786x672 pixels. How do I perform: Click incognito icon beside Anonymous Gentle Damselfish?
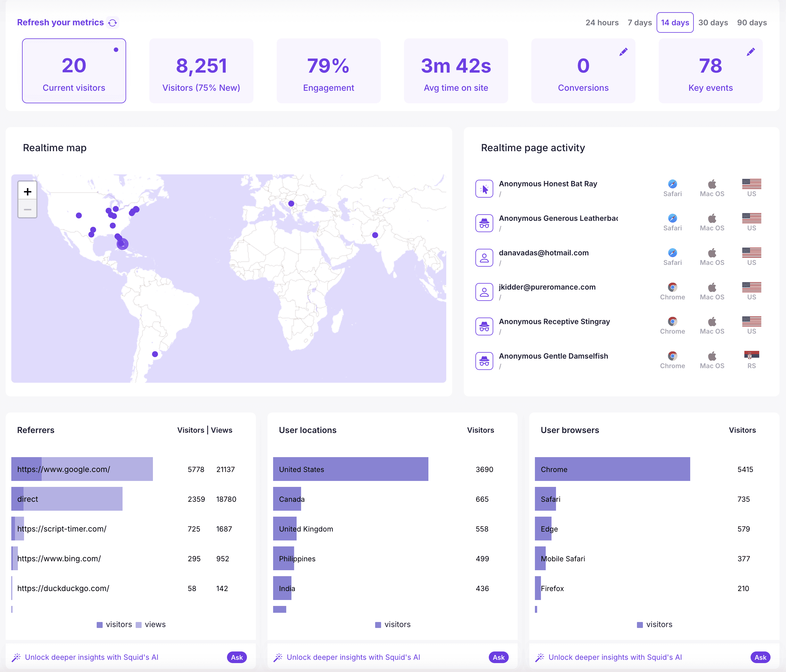click(x=484, y=361)
